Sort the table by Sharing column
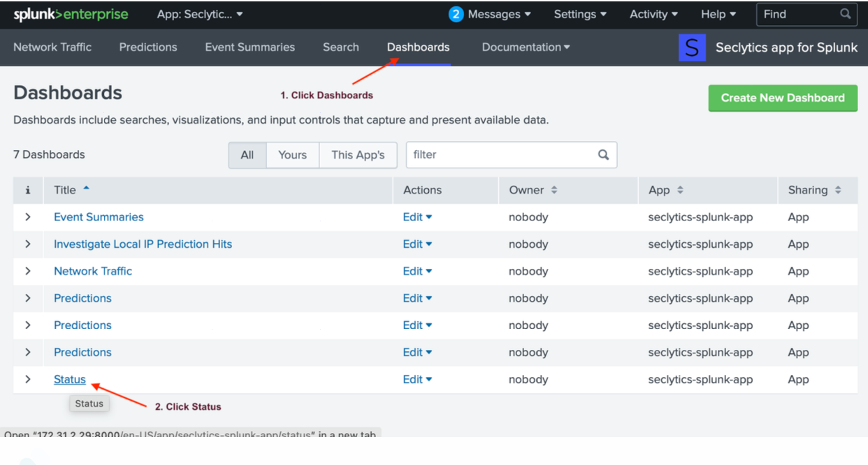The image size is (868, 465). (x=815, y=190)
